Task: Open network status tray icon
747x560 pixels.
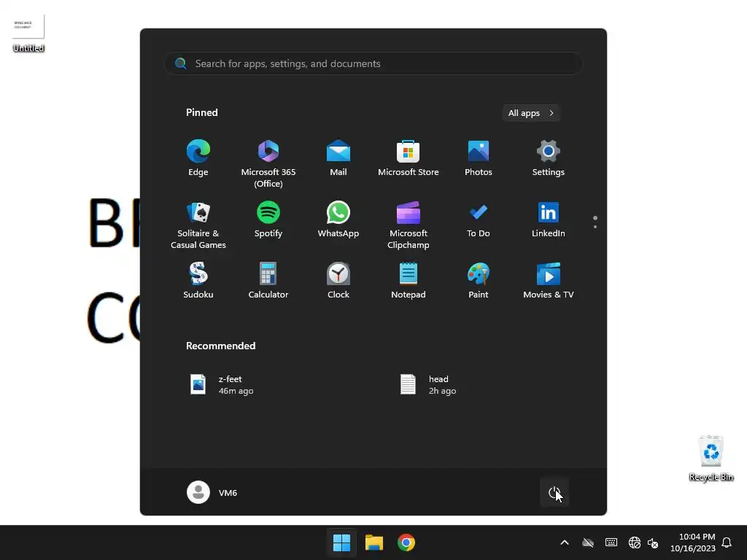Action: pos(634,542)
